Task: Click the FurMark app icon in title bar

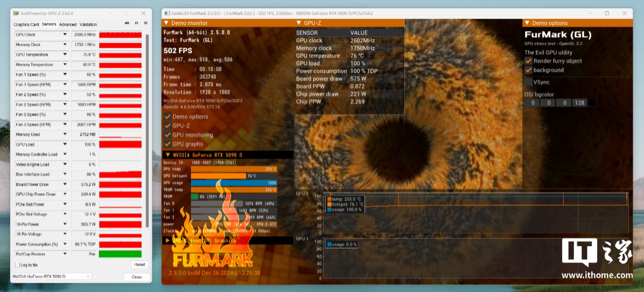Action: pyautogui.click(x=166, y=13)
